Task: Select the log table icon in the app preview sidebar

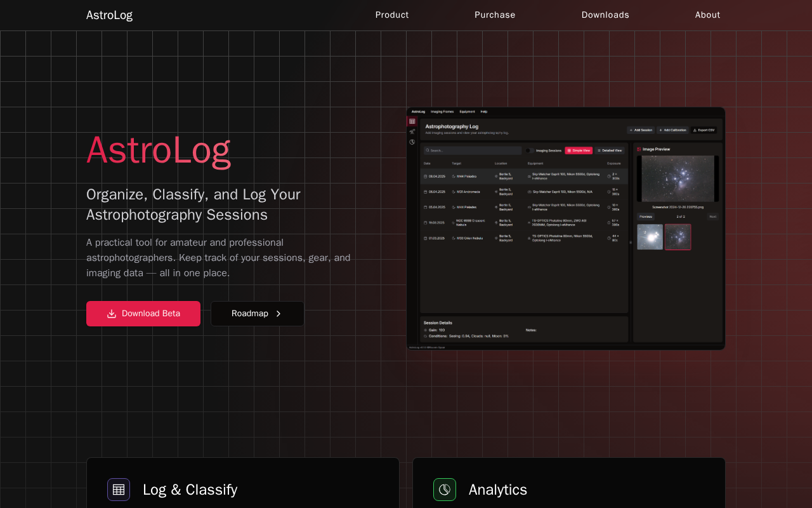Action: click(x=412, y=121)
